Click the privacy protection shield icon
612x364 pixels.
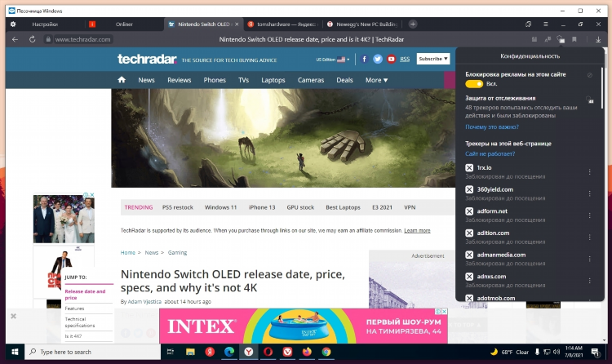coord(561,39)
